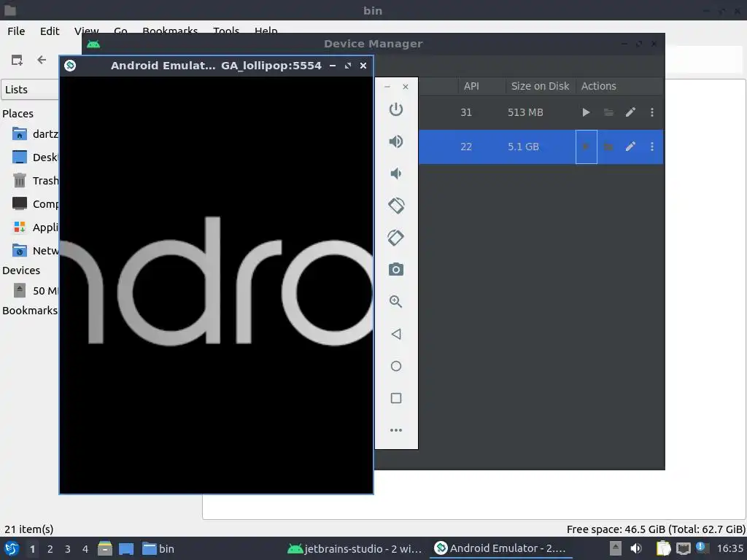
Task: Rotate the emulator left
Action: click(396, 206)
